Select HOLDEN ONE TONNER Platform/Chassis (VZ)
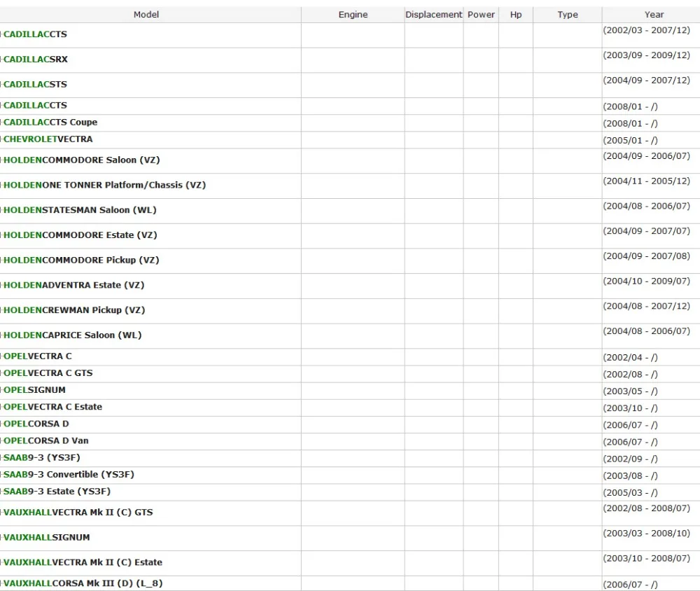Image resolution: width=700 pixels, height=591 pixels. (x=350, y=186)
